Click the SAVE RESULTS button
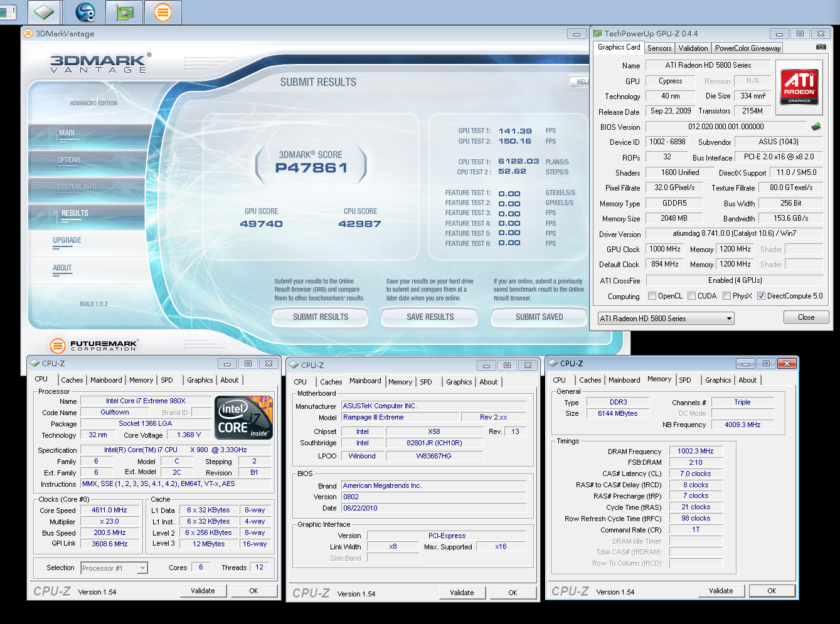 click(x=430, y=317)
